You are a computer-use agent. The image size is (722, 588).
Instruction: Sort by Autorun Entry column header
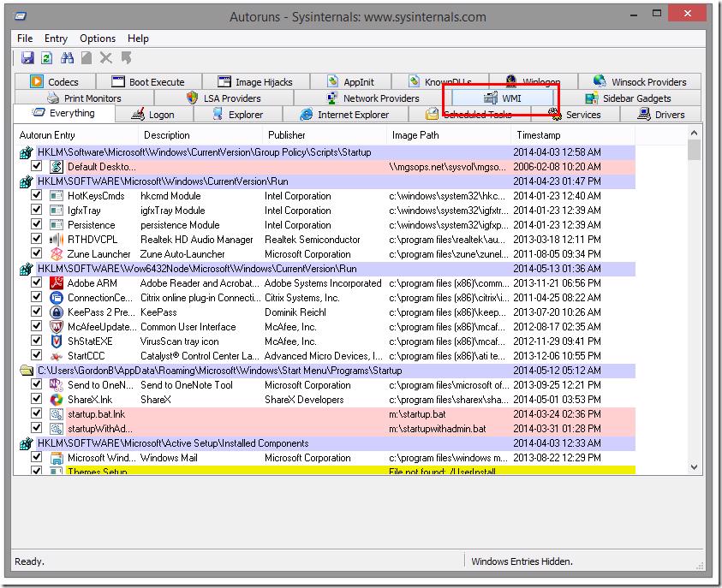pos(76,135)
